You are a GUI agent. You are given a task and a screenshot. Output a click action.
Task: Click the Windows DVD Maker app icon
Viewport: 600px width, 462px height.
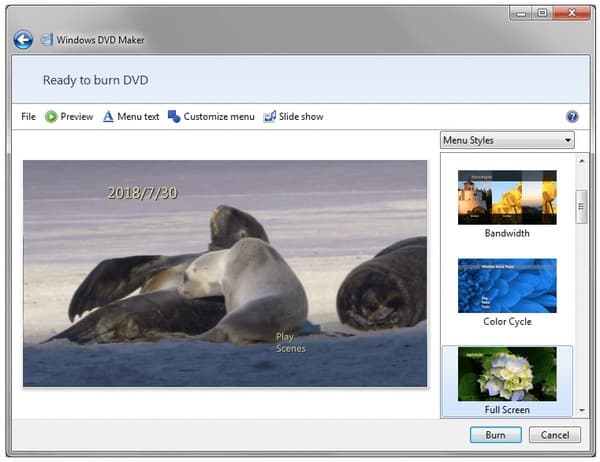click(x=47, y=40)
